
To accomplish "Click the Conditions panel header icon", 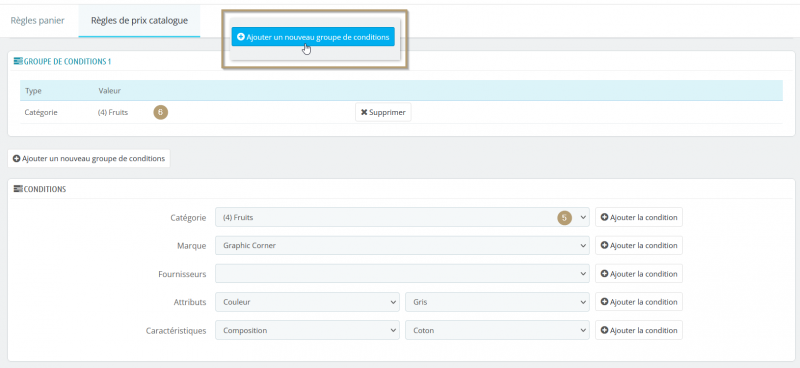I will point(18,189).
